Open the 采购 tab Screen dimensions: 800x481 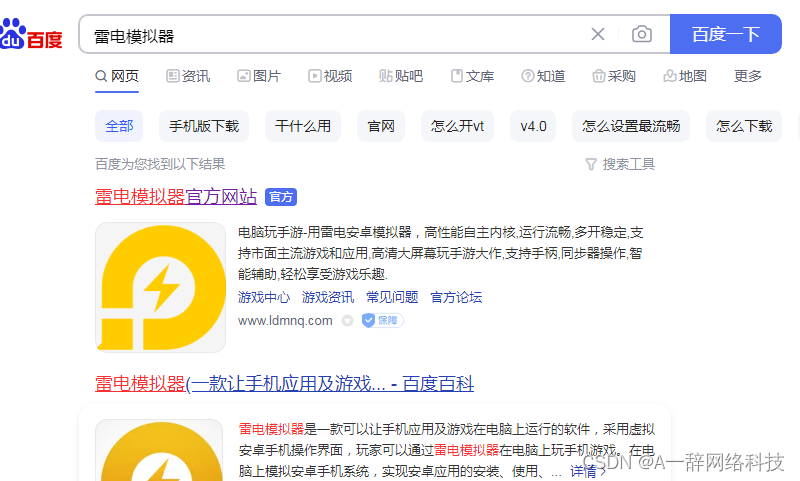tap(614, 77)
